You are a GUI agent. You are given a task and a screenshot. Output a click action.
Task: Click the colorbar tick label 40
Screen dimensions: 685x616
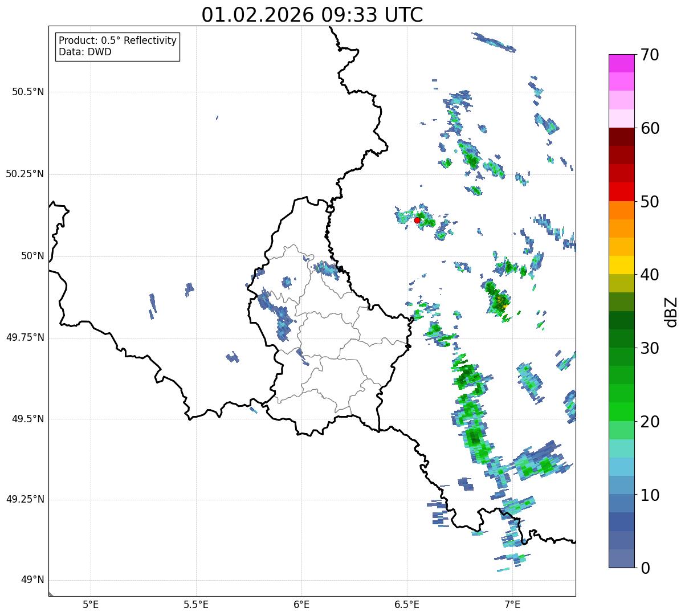pyautogui.click(x=650, y=275)
